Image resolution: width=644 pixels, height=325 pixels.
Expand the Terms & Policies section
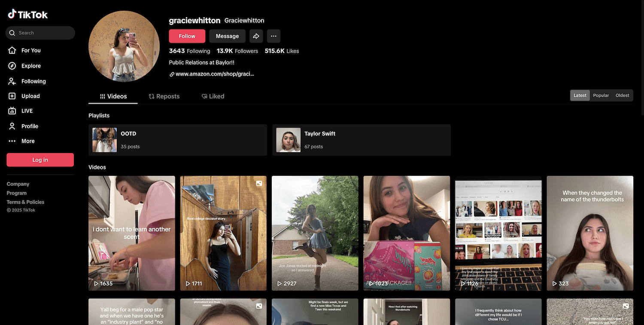[x=25, y=202]
